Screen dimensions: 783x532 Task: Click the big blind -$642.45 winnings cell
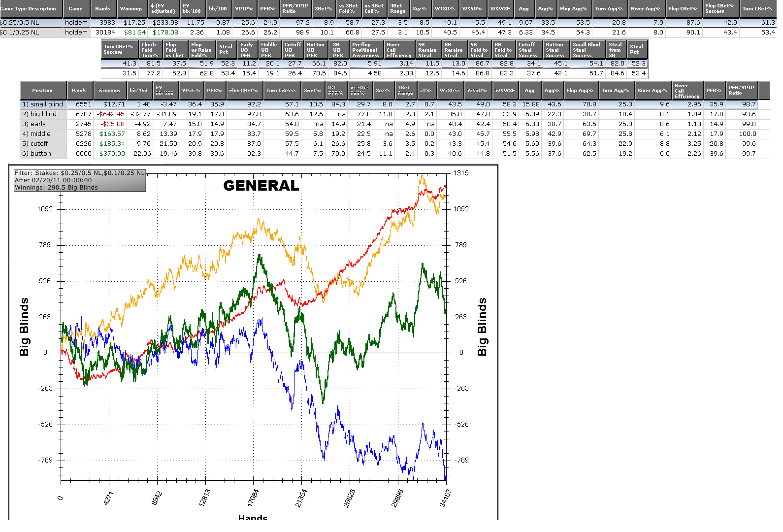click(x=111, y=114)
